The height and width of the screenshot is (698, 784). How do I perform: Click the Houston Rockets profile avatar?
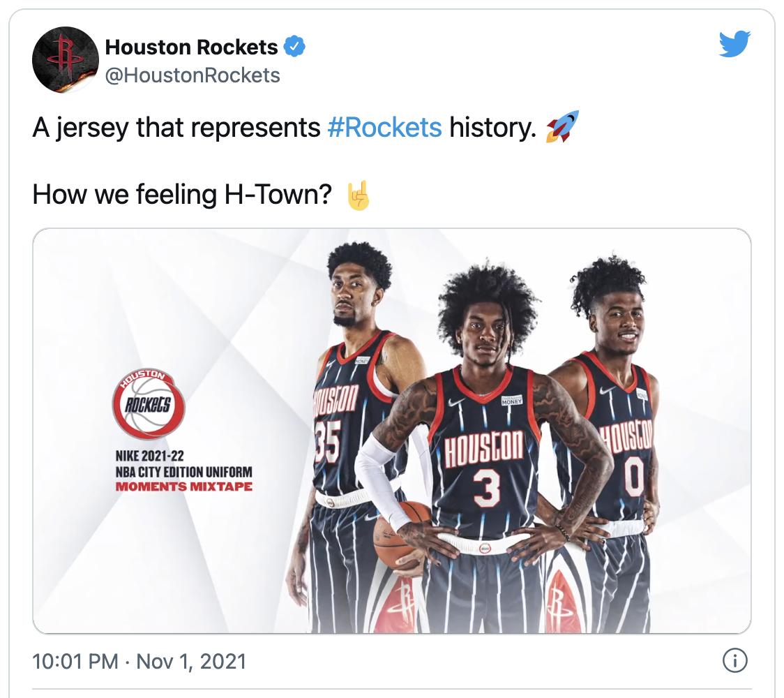pyautogui.click(x=65, y=60)
